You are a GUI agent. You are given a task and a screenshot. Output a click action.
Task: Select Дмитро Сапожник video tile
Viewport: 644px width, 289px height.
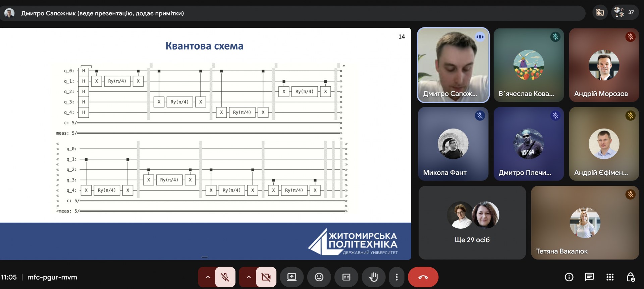[x=453, y=65]
